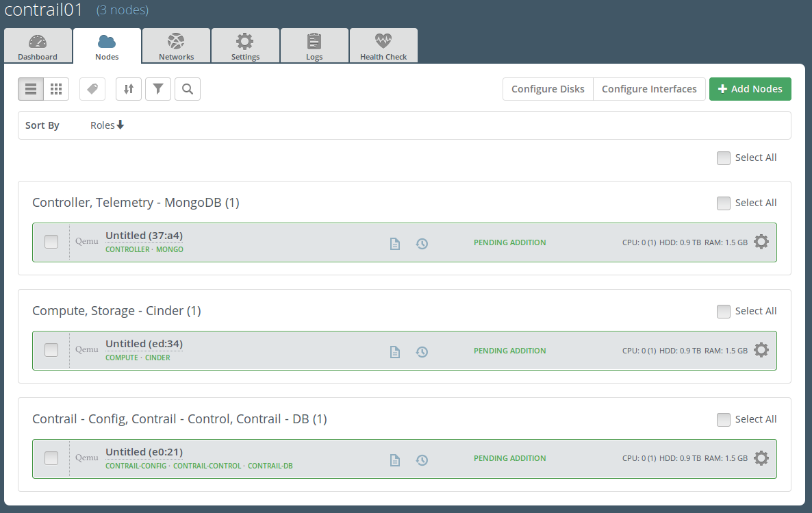Check Select All for Compute, Storage group
The width and height of the screenshot is (812, 513).
724,312
